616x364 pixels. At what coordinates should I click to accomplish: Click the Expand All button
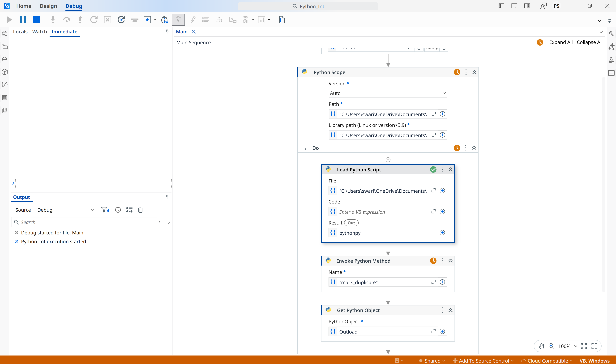click(x=560, y=42)
